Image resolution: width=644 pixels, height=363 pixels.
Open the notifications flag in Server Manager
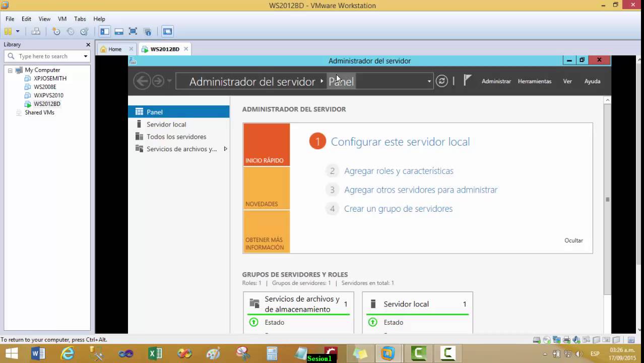pyautogui.click(x=467, y=80)
